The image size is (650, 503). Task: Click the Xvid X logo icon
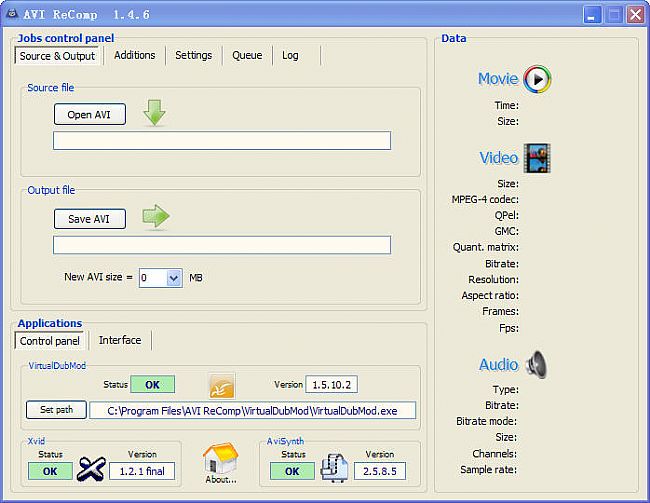pos(91,469)
